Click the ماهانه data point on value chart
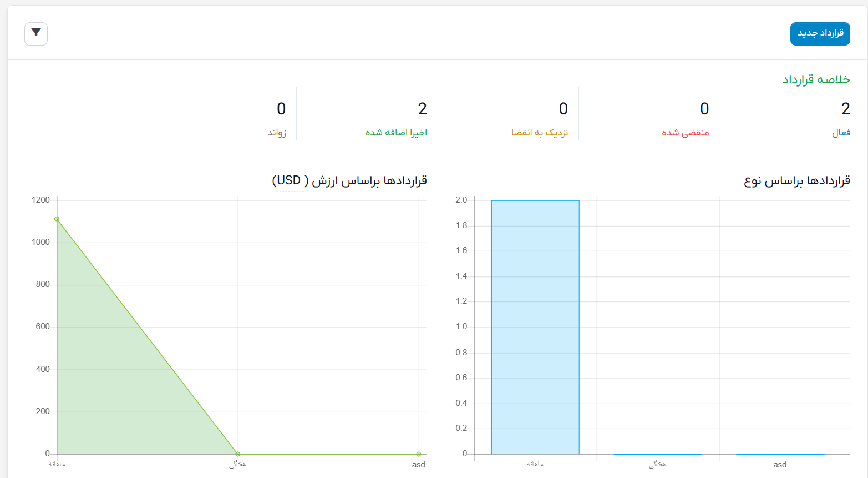The height and width of the screenshot is (478, 868). (x=57, y=219)
